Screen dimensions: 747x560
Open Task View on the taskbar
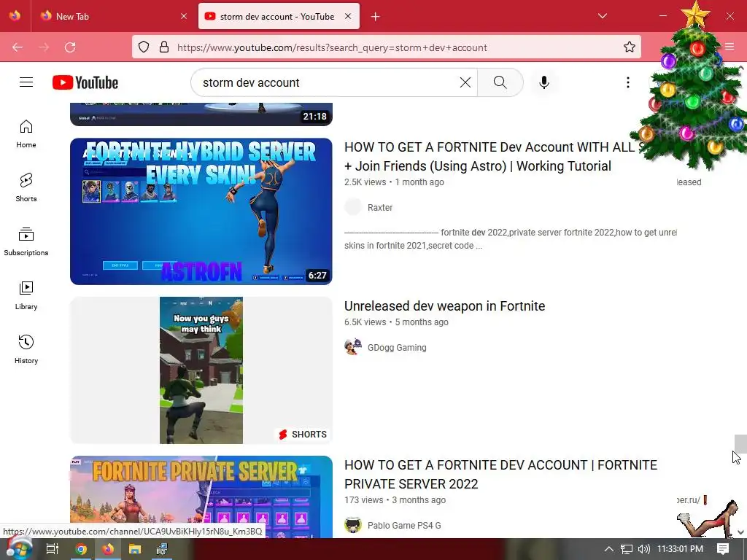[x=52, y=549]
